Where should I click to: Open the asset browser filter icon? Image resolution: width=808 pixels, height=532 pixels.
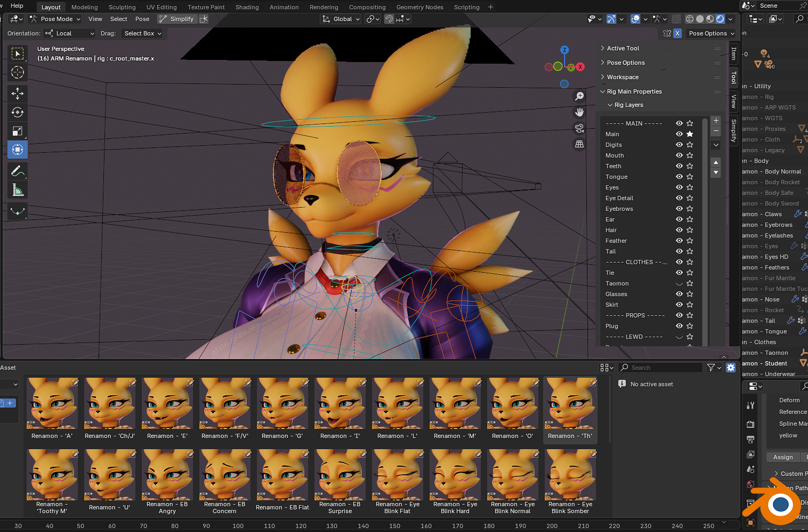point(711,367)
